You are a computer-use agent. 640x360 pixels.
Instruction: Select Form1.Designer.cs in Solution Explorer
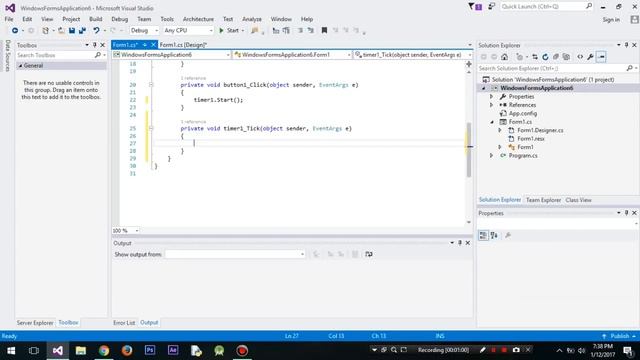pos(540,130)
